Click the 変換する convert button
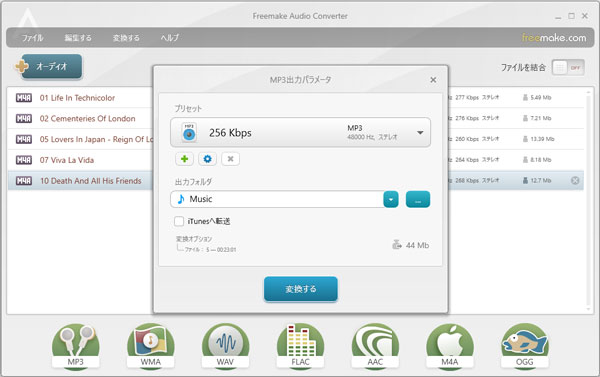Image resolution: width=600 pixels, height=377 pixels. click(x=301, y=289)
